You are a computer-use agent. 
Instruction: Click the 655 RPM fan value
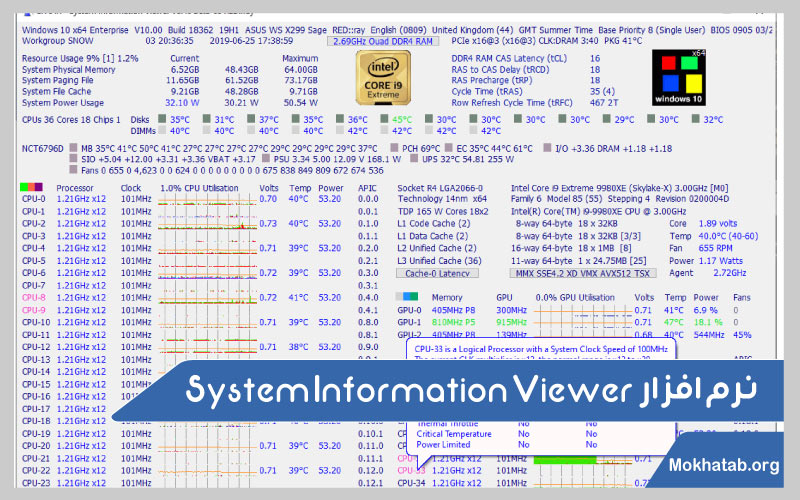715,248
